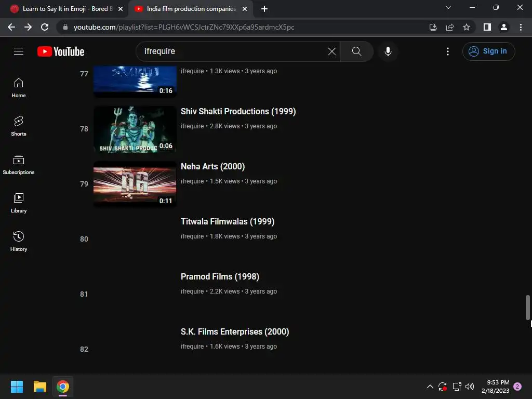Open History in sidebar
The width and height of the screenshot is (532, 399).
pyautogui.click(x=19, y=241)
